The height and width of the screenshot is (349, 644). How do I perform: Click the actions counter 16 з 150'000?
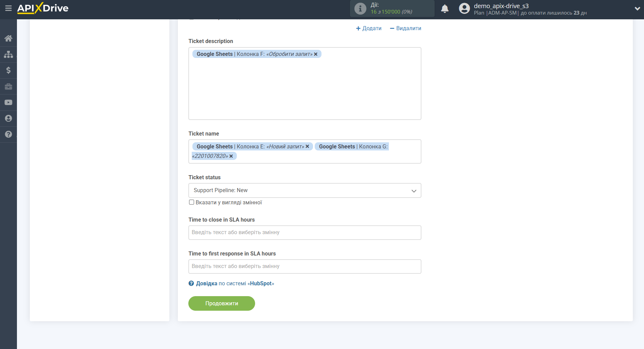tap(391, 12)
